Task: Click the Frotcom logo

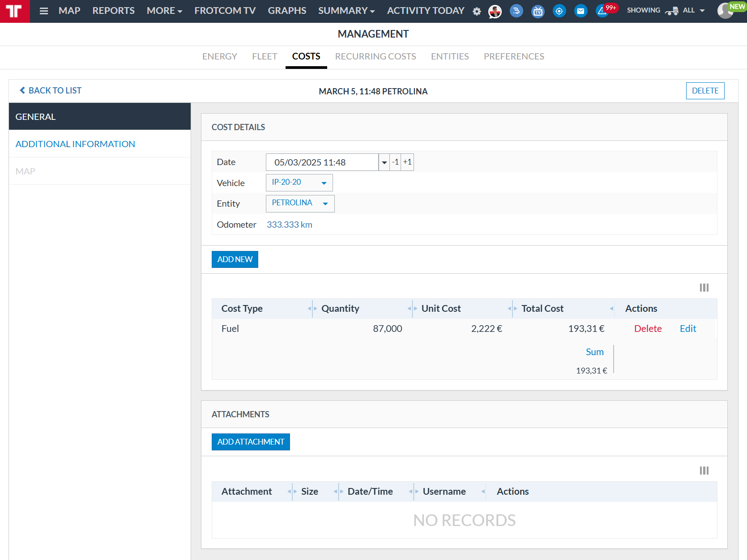Action: pyautogui.click(x=15, y=11)
